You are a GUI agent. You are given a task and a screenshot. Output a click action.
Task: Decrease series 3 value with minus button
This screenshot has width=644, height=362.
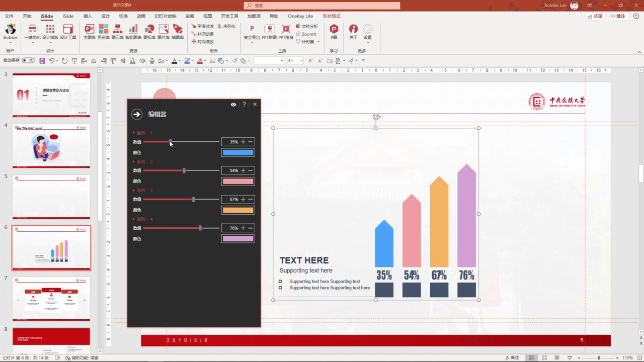click(x=251, y=199)
